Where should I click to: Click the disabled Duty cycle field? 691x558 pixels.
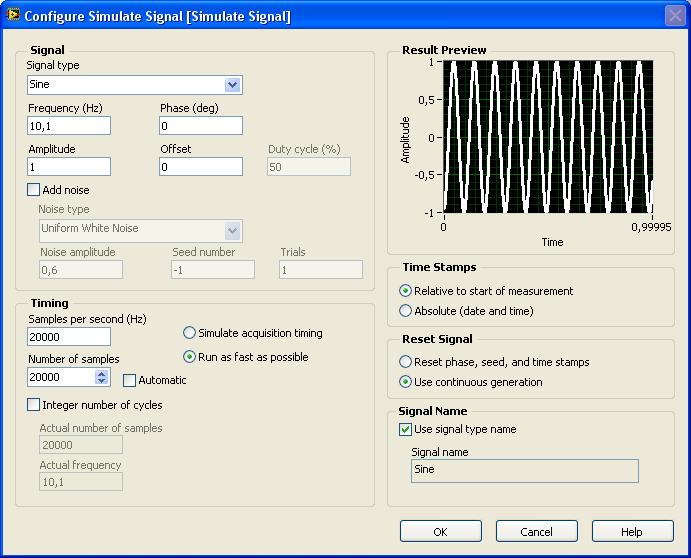coord(308,167)
